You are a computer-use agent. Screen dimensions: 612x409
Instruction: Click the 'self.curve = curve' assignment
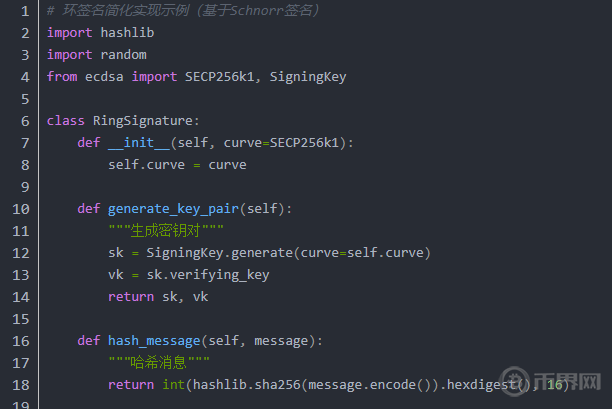click(177, 165)
